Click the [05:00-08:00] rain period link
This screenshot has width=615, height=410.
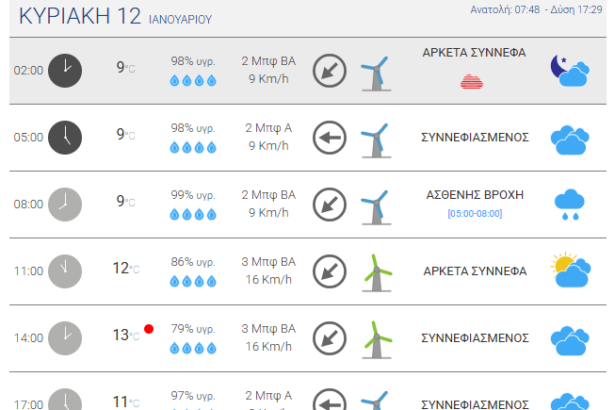[x=475, y=213]
